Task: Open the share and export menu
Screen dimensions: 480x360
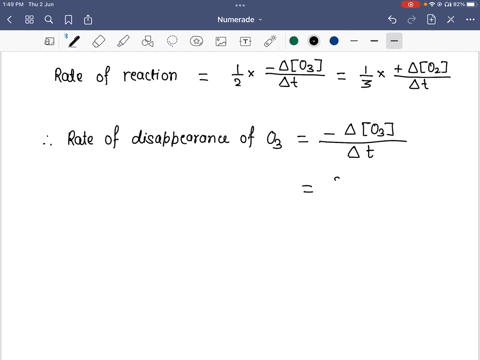Action: point(88,20)
